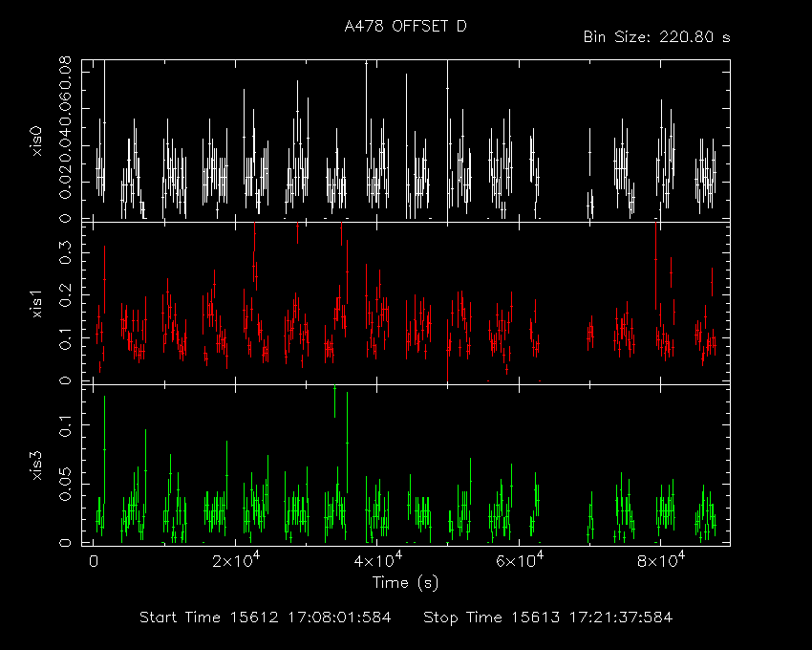The width and height of the screenshot is (812, 650).
Task: Click the red panel's "xis1" axis label
Action: click(x=36, y=303)
